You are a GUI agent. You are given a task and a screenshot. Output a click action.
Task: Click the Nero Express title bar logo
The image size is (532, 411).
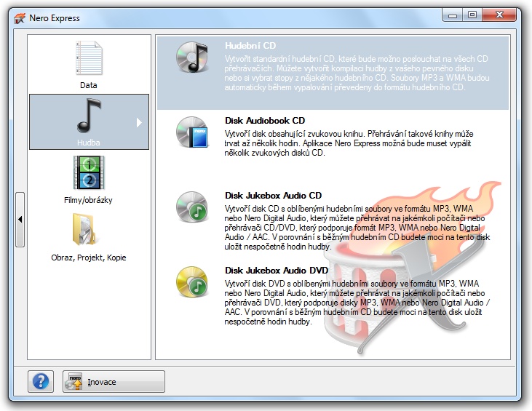[x=20, y=18]
